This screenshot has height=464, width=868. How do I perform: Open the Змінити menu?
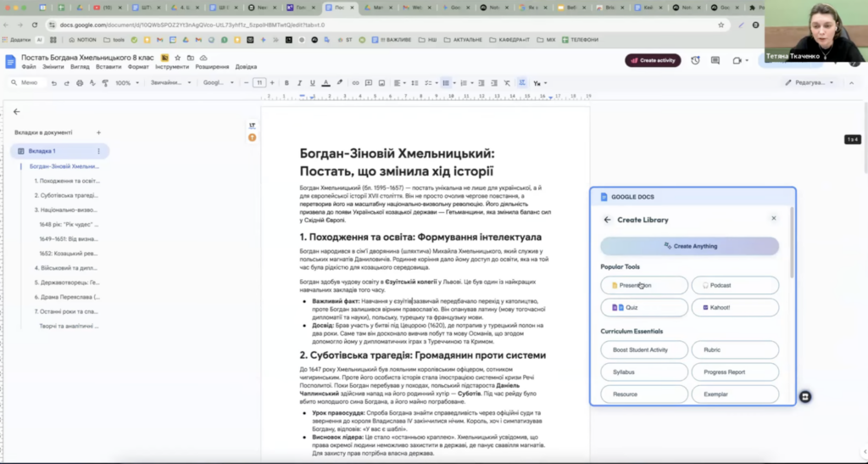point(53,67)
